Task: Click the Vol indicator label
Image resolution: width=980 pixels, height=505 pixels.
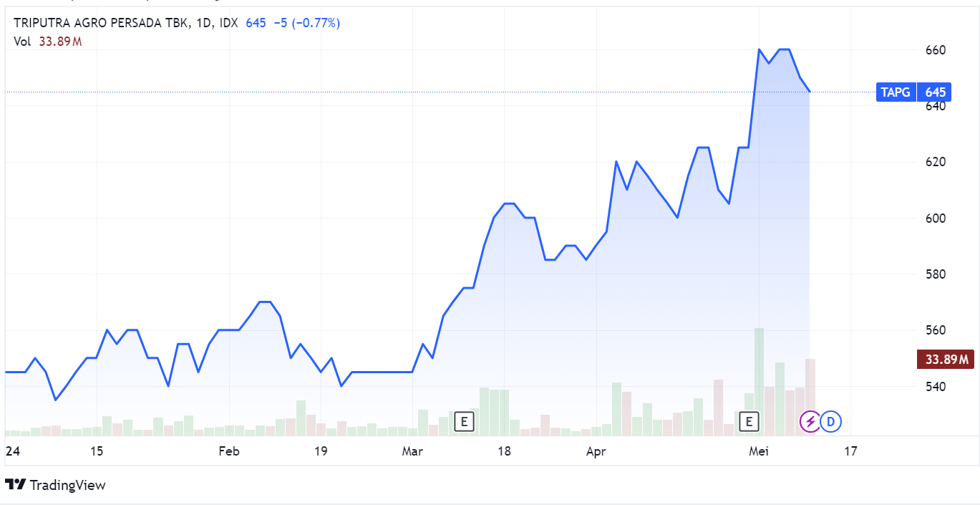Action: point(22,42)
